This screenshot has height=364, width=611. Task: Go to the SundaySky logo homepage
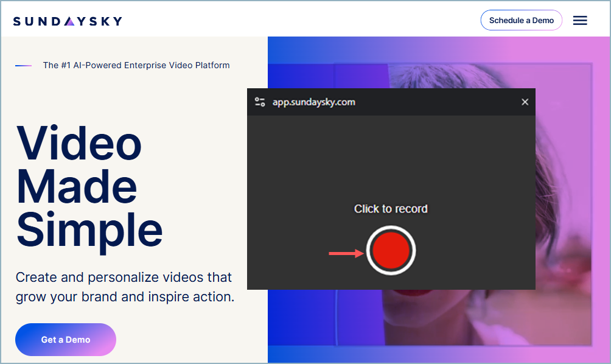click(x=68, y=21)
